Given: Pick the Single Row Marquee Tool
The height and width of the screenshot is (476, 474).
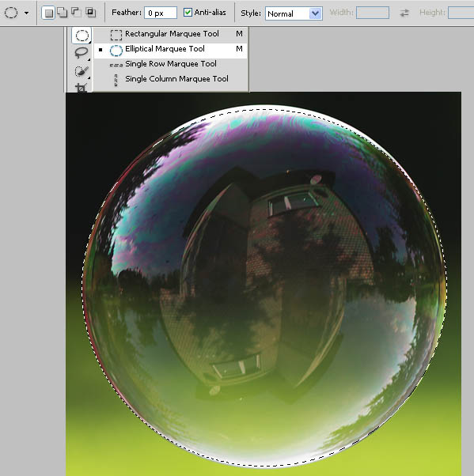Looking at the screenshot, I should pos(171,64).
